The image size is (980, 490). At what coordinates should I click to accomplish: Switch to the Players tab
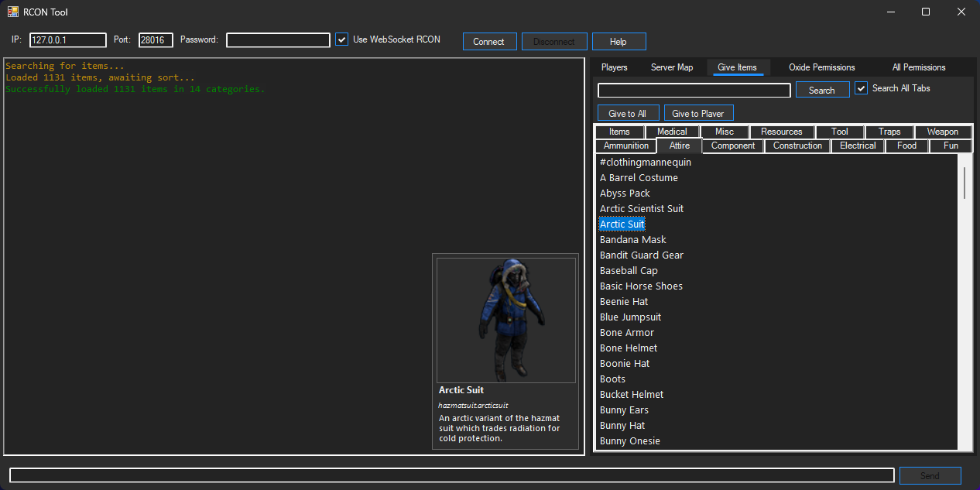tap(614, 67)
